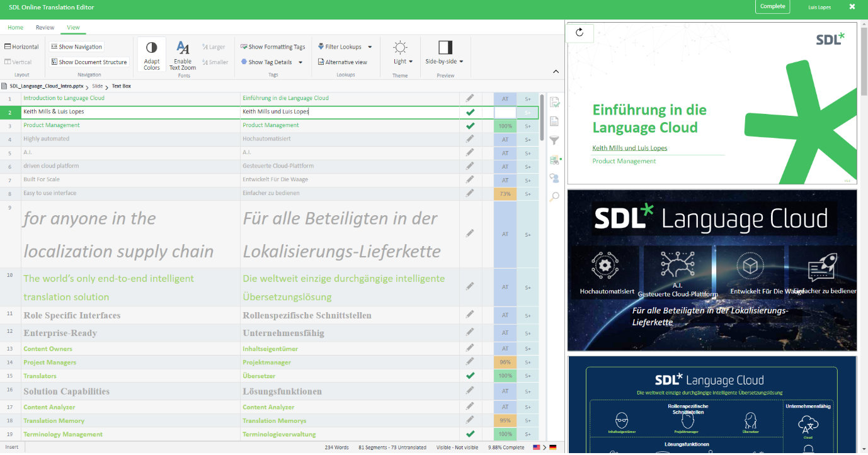868x455 pixels.
Task: Click the Side-by-side preview layout icon
Action: [x=445, y=48]
